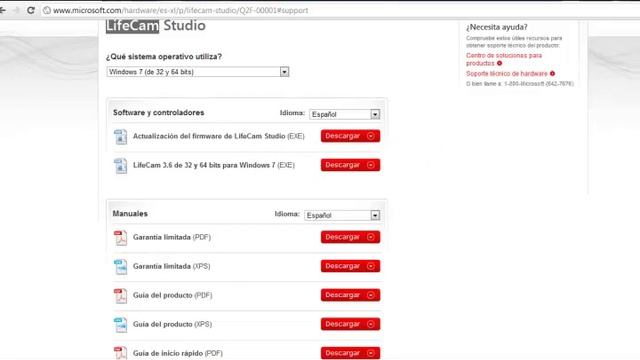Click the Manuales section heading
The height and width of the screenshot is (360, 640).
[130, 213]
